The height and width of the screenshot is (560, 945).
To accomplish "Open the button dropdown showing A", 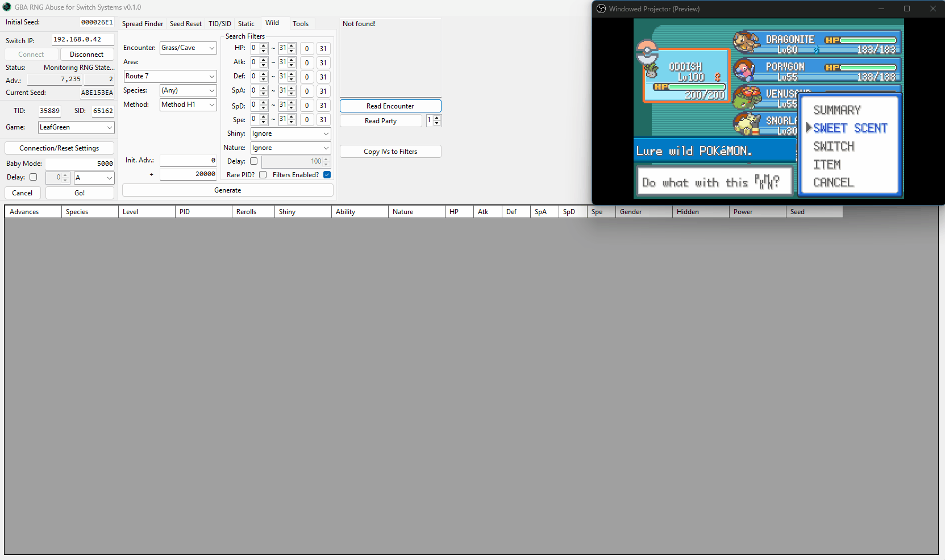I will point(94,178).
